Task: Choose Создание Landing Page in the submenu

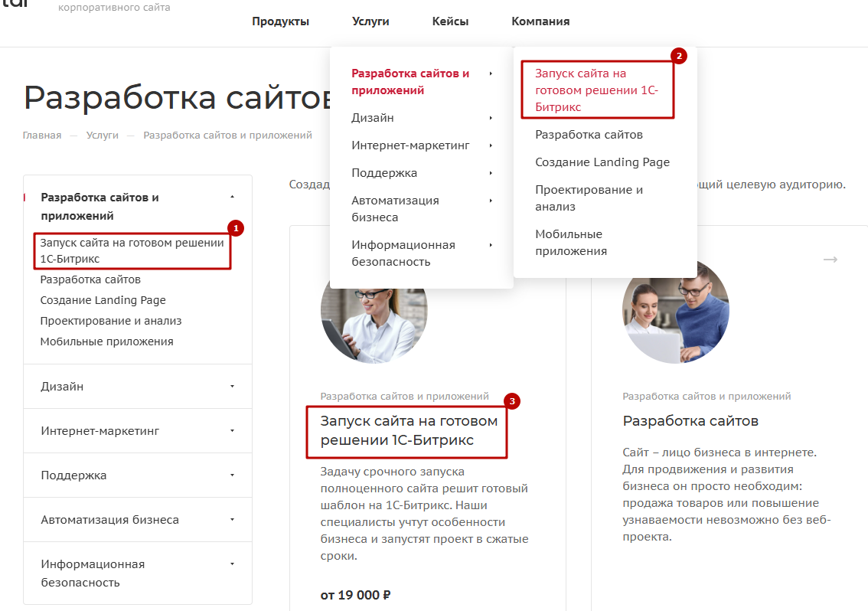Action: tap(602, 162)
